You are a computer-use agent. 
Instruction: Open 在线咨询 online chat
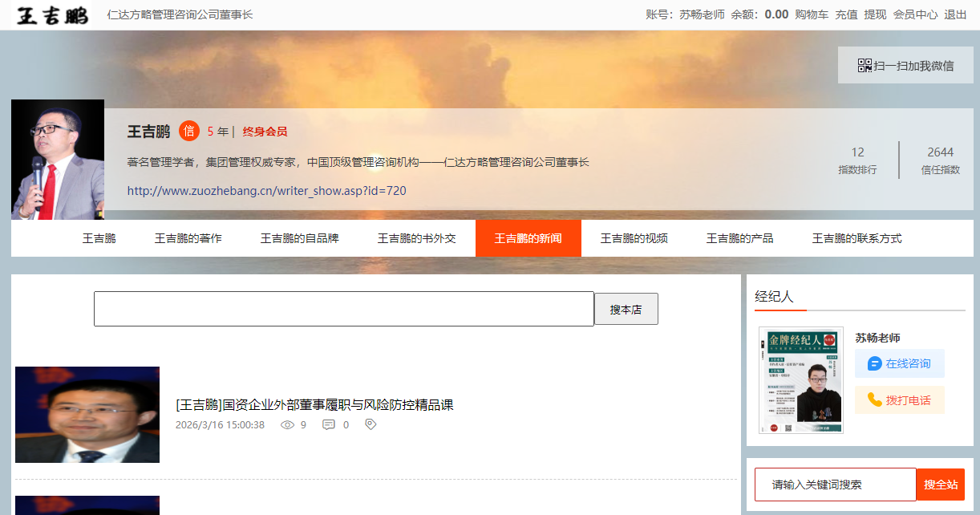tap(899, 363)
